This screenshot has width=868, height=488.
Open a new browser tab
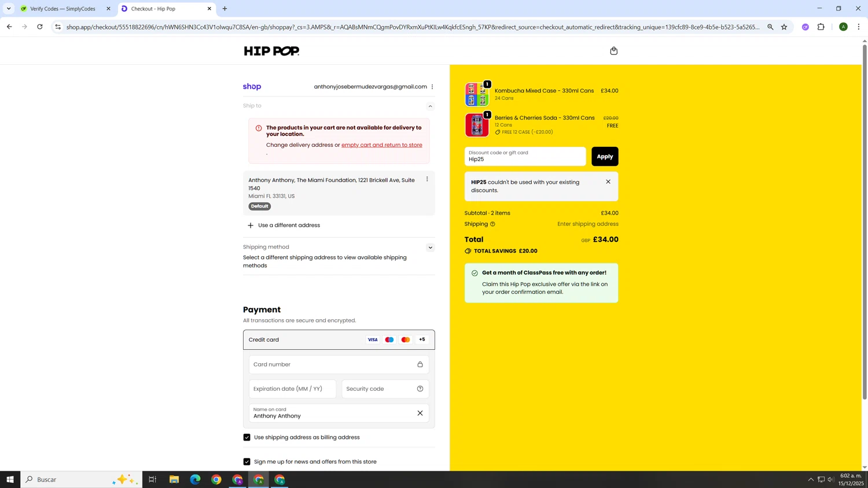point(225,9)
